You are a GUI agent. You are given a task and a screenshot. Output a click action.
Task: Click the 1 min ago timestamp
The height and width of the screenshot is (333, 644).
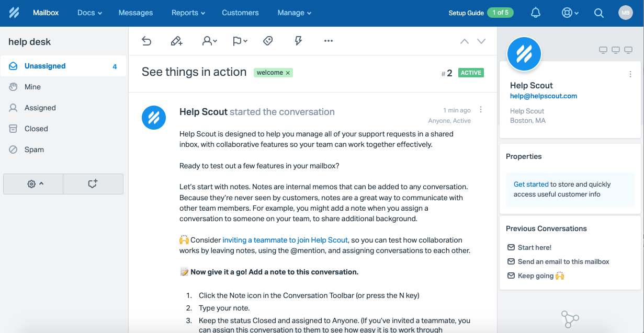457,110
